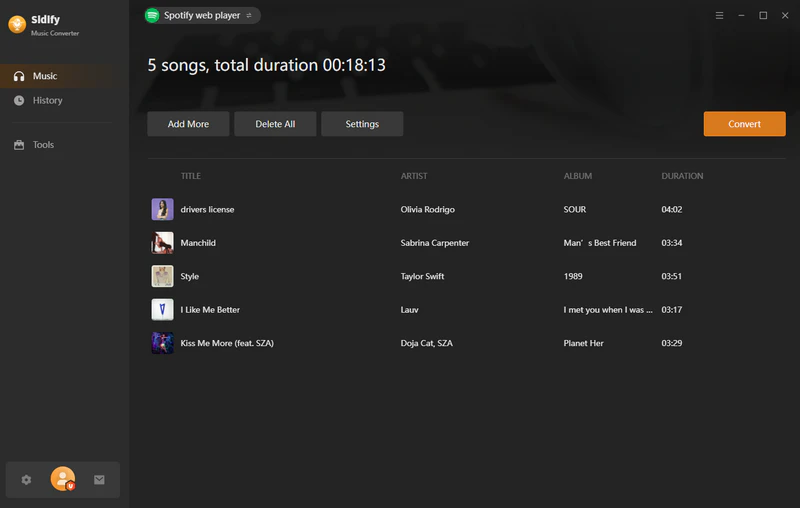Click drivers license album thumbnail
Image resolution: width=800 pixels, height=508 pixels.
click(162, 209)
